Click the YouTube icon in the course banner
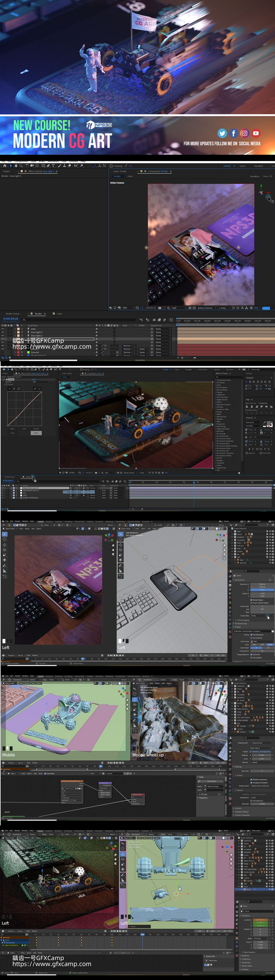The height and width of the screenshot is (980, 275). [x=256, y=133]
